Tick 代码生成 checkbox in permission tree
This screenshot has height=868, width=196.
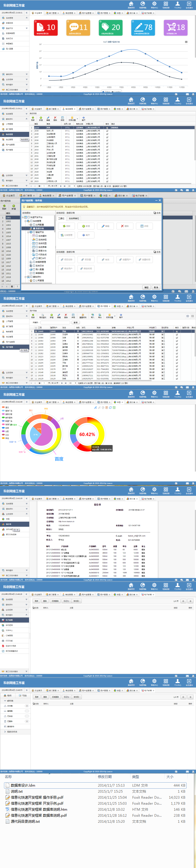37,254
